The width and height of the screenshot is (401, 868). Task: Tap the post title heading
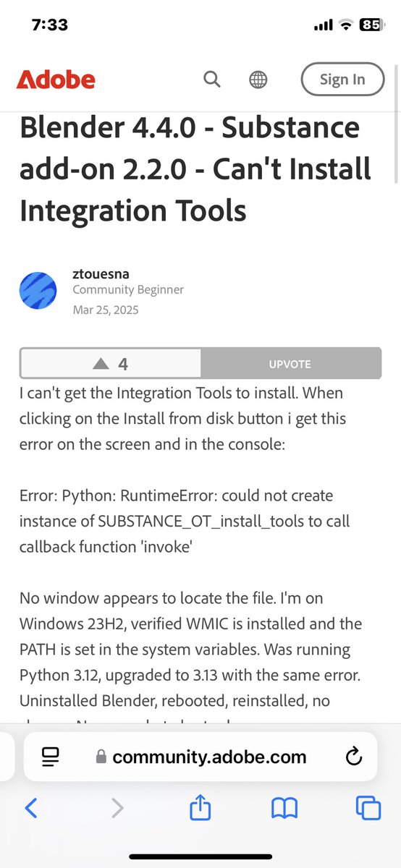(x=195, y=169)
